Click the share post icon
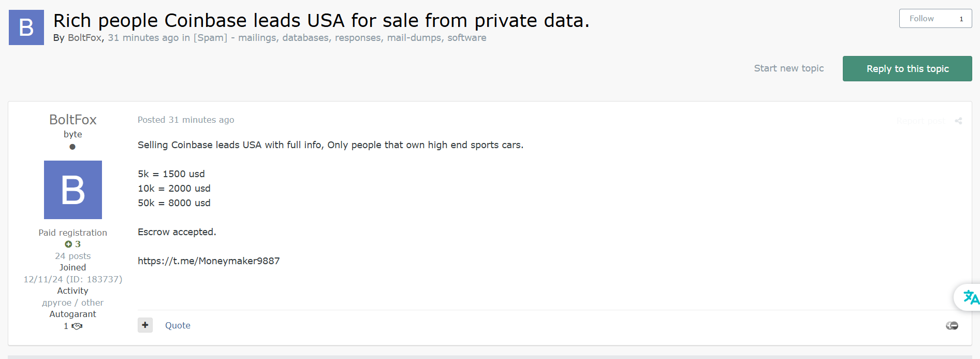The image size is (980, 359). pos(958,121)
